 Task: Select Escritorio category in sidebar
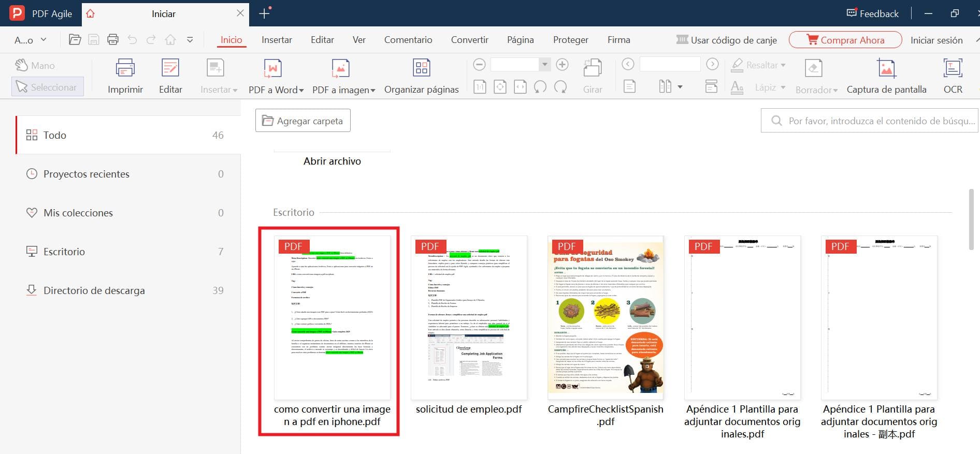coord(128,252)
